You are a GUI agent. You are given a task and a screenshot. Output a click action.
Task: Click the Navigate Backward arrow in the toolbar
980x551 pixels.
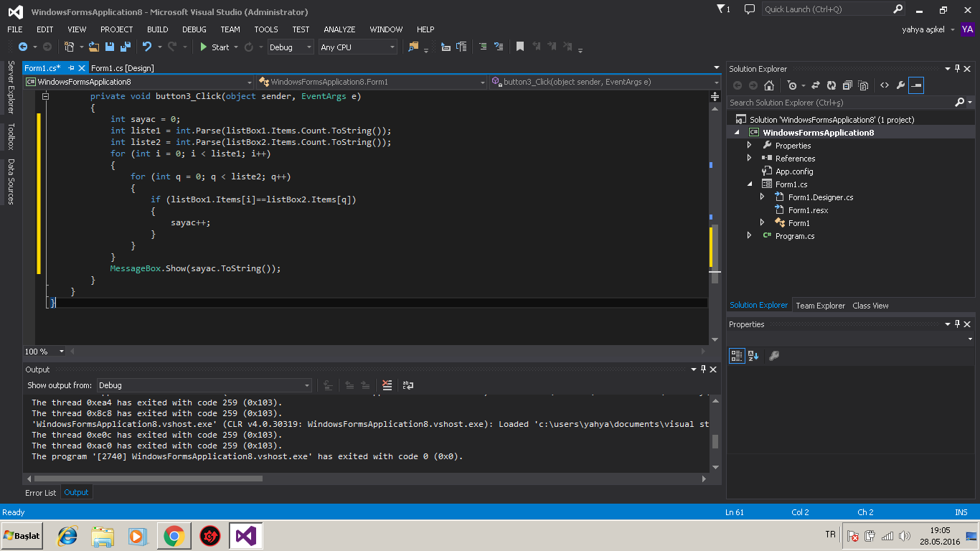tap(22, 47)
